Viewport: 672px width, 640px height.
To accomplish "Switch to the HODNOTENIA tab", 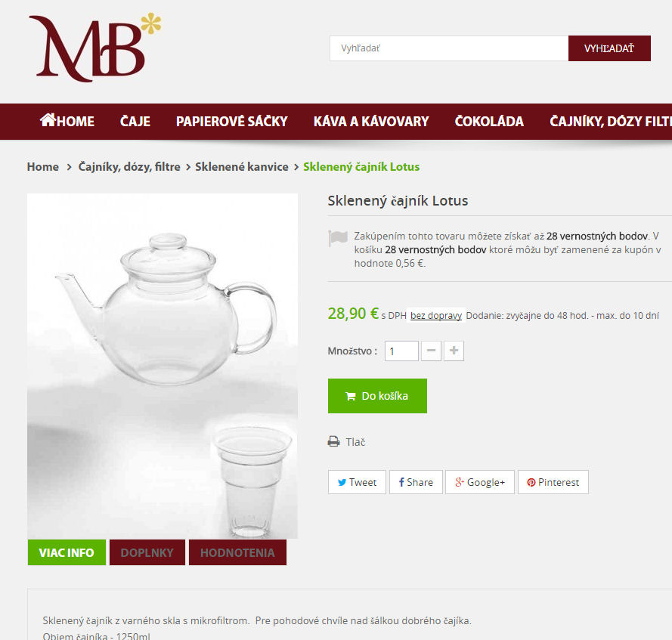I will (237, 552).
